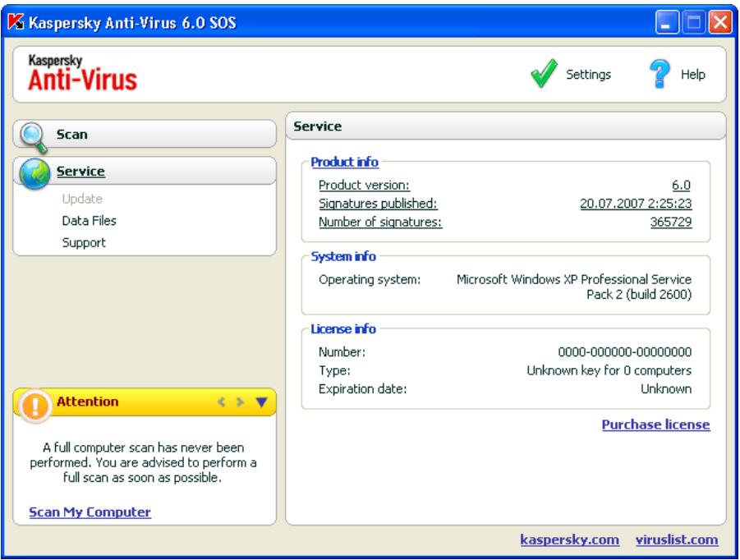
Task: Open Support under Service
Action: 84,242
